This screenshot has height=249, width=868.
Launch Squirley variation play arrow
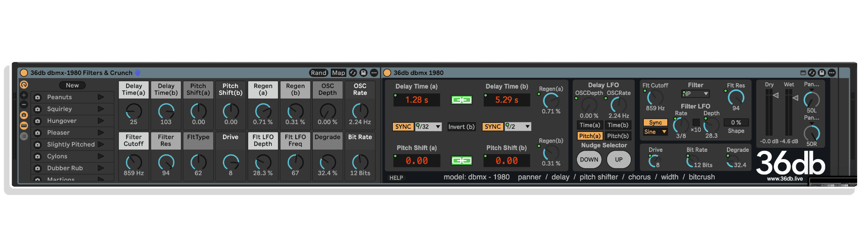tap(101, 109)
